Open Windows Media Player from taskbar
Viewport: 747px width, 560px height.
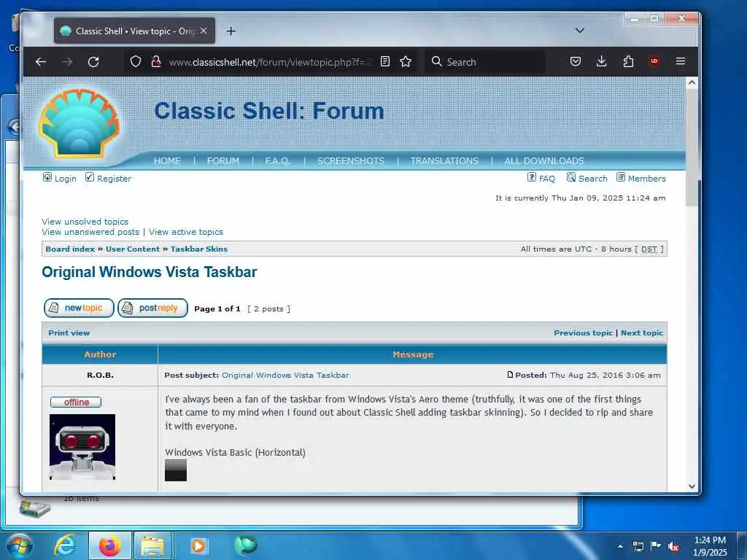pyautogui.click(x=198, y=545)
